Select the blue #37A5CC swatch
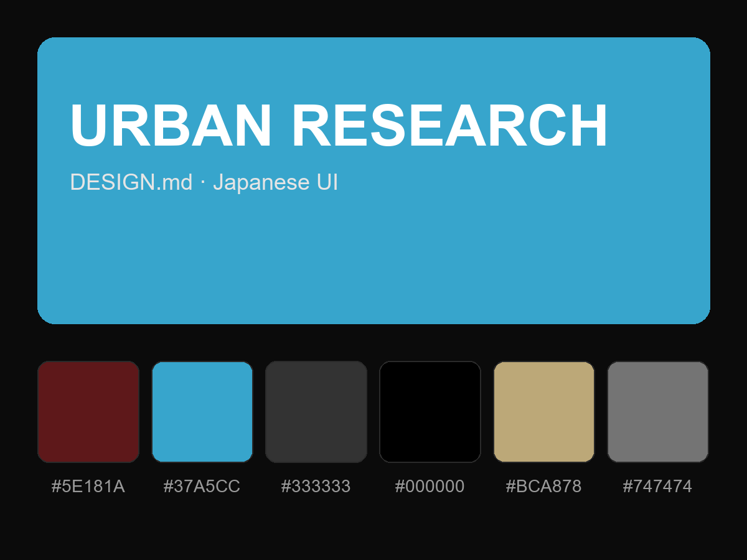This screenshot has width=747, height=560. click(202, 412)
